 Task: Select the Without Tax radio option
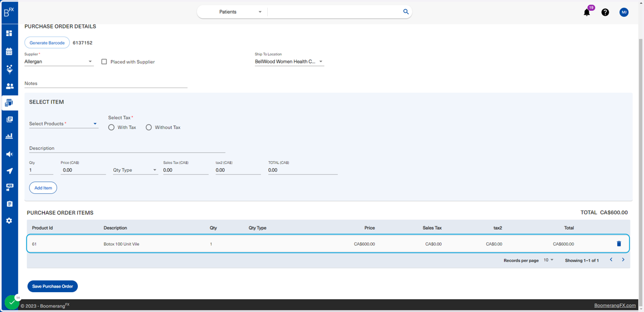point(149,127)
